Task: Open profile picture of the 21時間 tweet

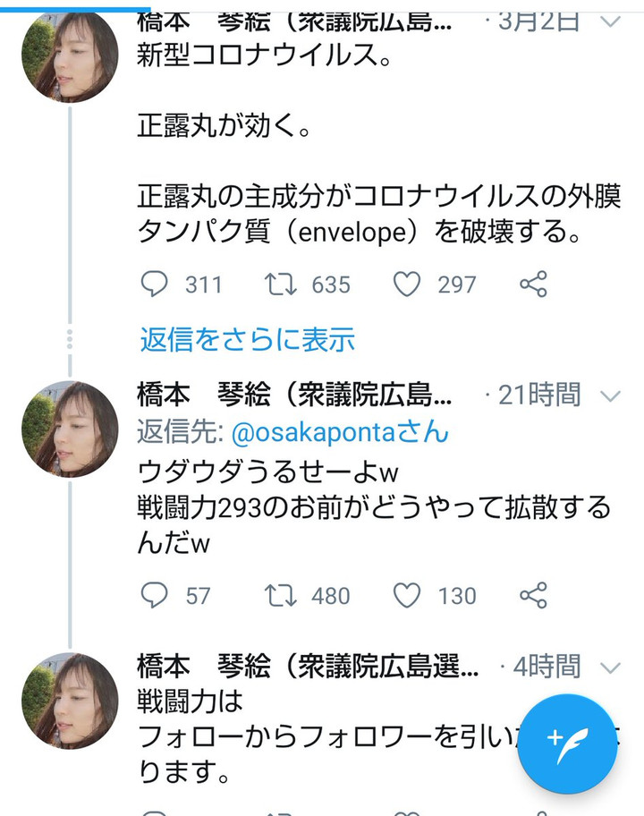Action: coord(70,429)
